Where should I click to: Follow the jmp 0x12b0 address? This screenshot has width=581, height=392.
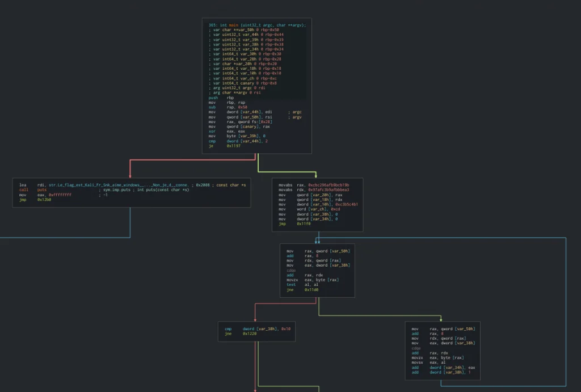pyautogui.click(x=45, y=200)
